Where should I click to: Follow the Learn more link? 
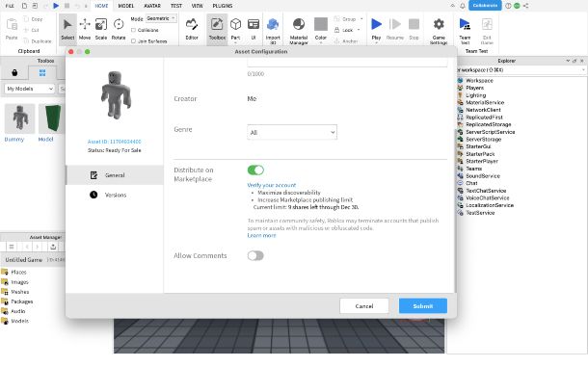262,235
